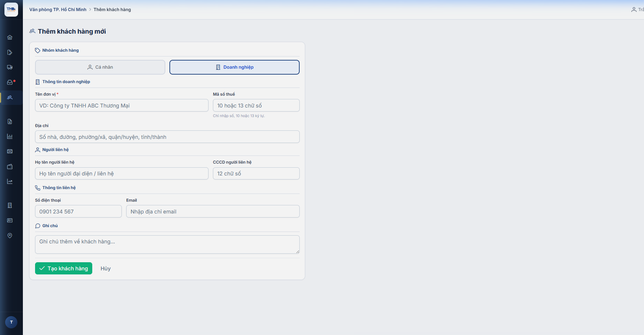Focus the Số điện thoại field
The height and width of the screenshot is (335, 644).
(x=78, y=211)
